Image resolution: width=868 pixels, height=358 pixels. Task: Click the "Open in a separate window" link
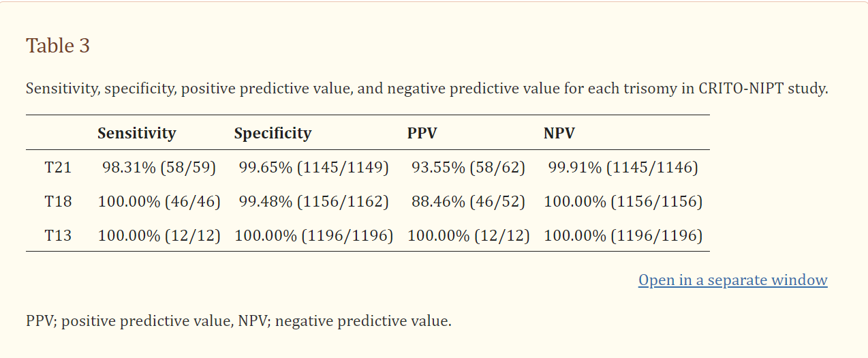(732, 280)
